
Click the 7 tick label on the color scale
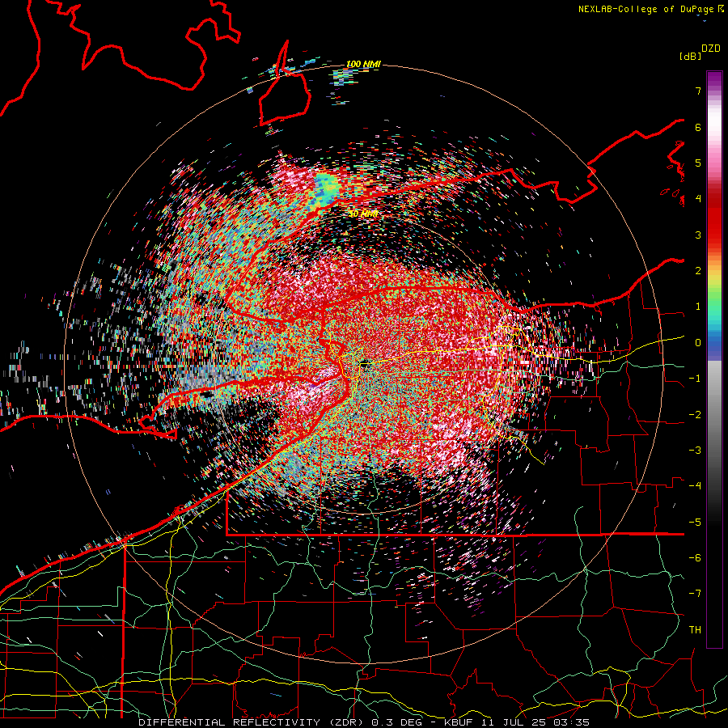coord(698,91)
